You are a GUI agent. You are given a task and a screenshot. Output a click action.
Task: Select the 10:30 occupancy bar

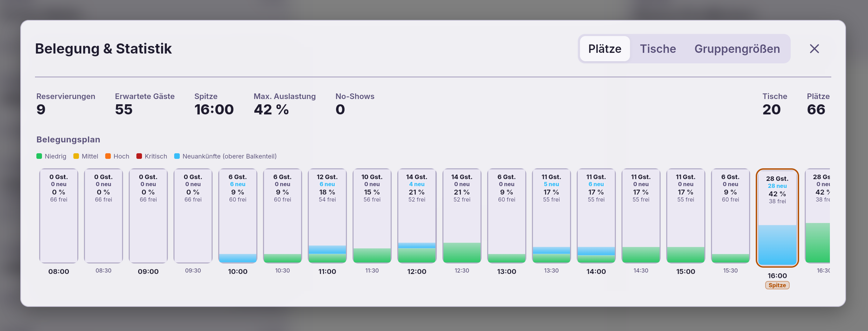click(x=283, y=216)
